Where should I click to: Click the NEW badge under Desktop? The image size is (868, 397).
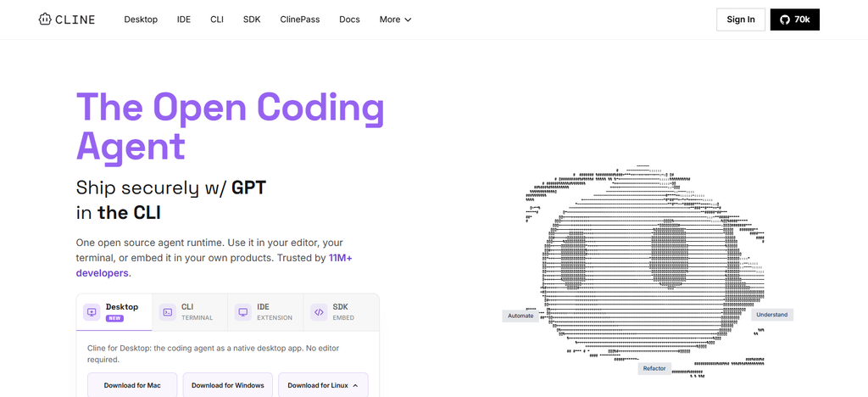click(x=114, y=318)
